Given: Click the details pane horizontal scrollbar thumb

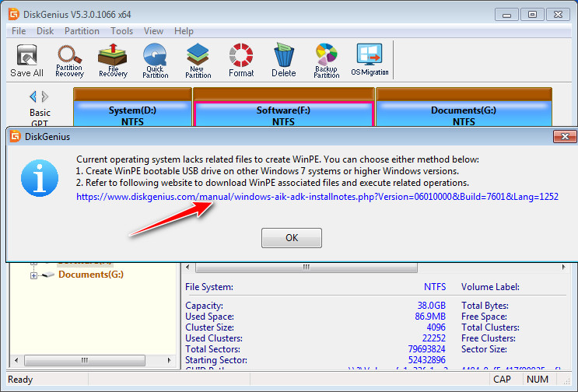Looking at the screenshot, I should pos(307,267).
